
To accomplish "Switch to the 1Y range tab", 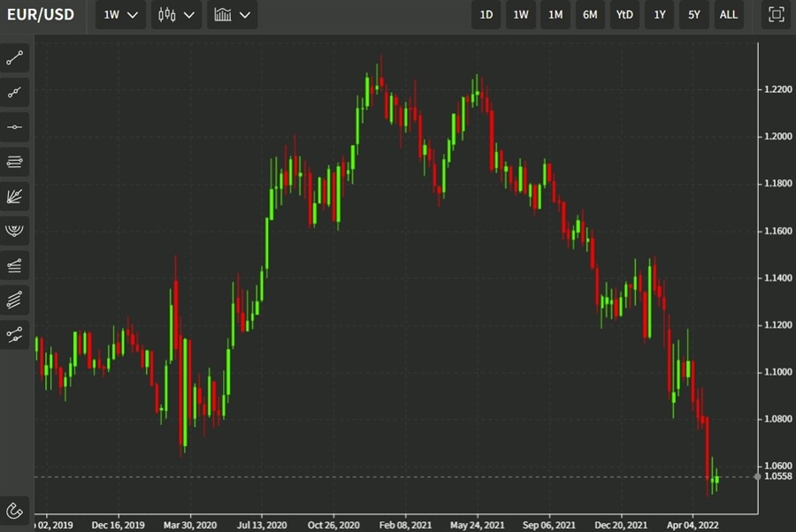I will 659,14.
